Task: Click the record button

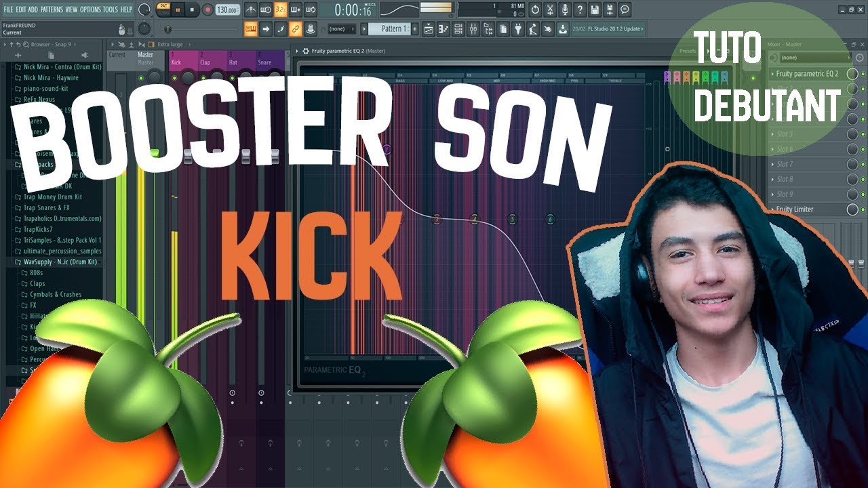Action: pos(208,10)
